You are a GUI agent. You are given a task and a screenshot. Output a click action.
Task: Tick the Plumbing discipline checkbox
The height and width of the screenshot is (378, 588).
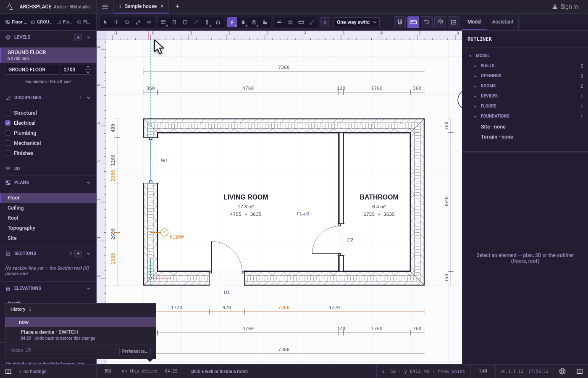tap(8, 133)
